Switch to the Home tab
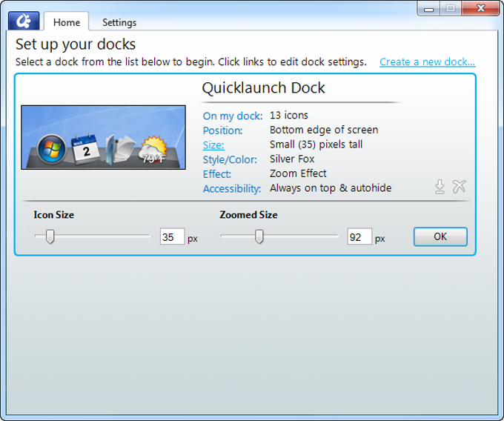This screenshot has height=421, width=504. (x=67, y=22)
